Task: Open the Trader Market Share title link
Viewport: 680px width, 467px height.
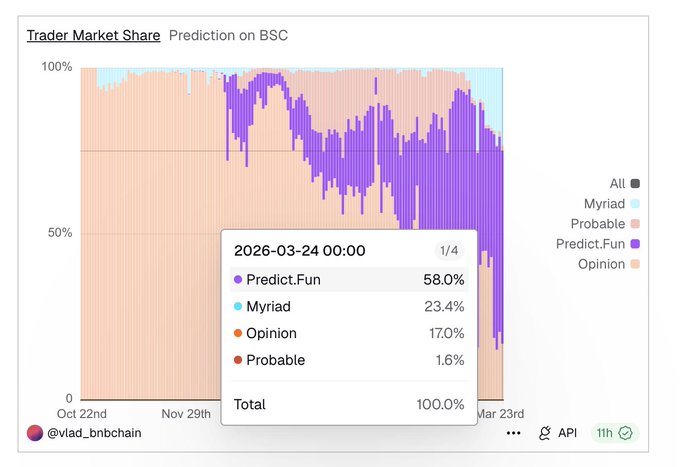Action: click(x=93, y=35)
